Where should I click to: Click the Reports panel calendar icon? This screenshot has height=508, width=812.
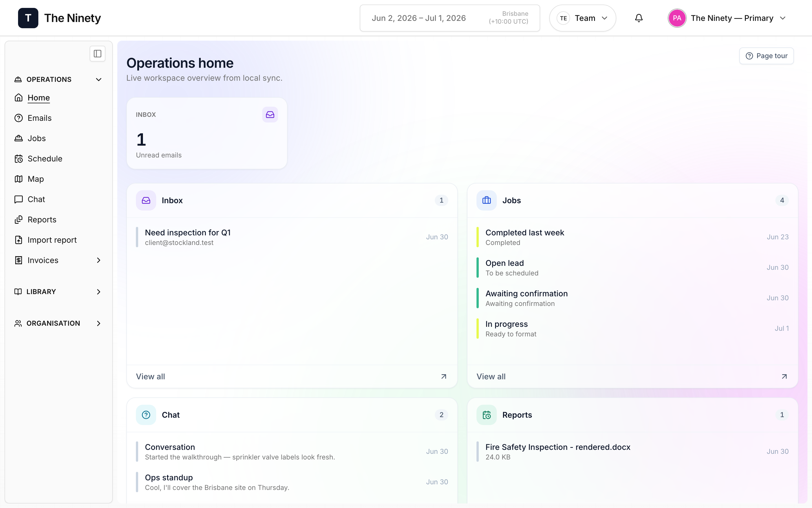[x=487, y=415]
